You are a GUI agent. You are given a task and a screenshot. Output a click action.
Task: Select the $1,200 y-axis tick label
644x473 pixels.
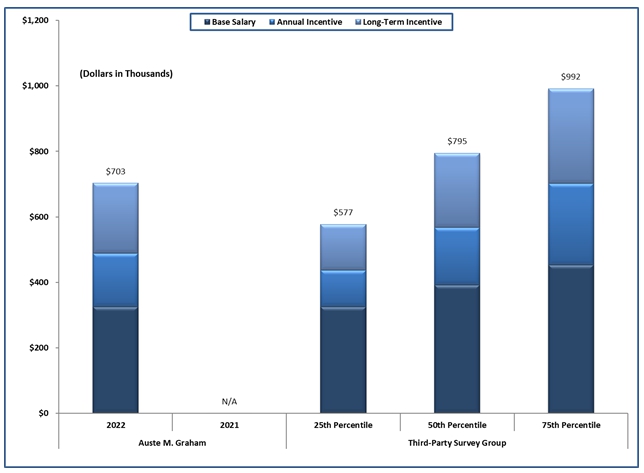point(32,20)
